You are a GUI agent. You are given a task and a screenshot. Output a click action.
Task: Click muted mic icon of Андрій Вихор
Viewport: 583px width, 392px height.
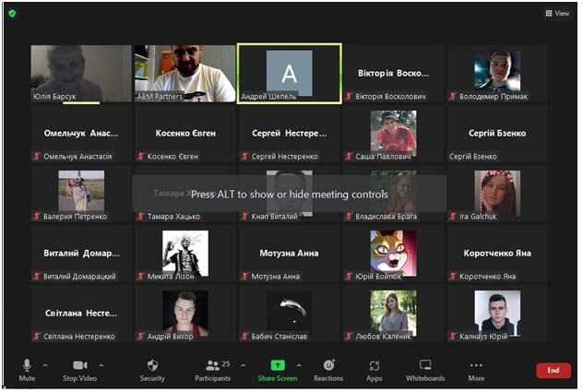(x=140, y=337)
